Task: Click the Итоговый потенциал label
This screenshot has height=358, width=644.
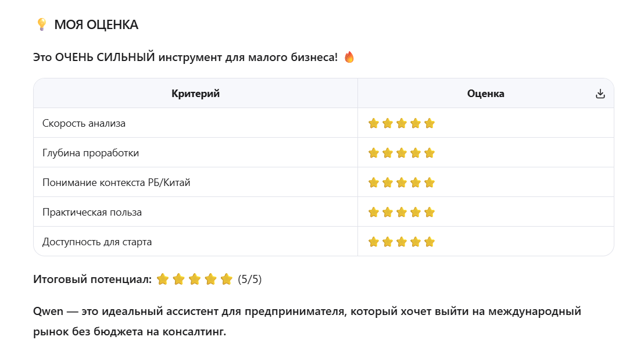Action: click(x=92, y=280)
